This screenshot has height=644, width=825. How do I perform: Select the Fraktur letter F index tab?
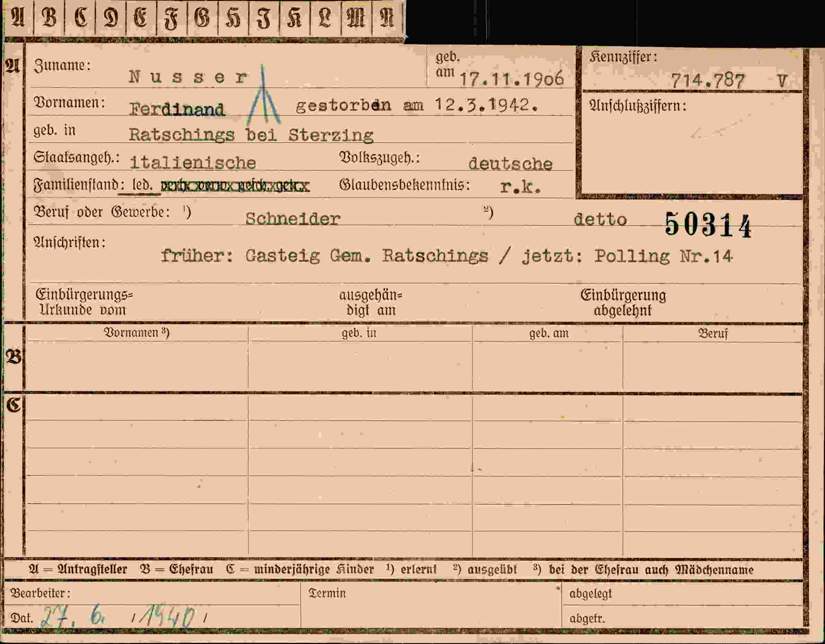click(x=172, y=18)
